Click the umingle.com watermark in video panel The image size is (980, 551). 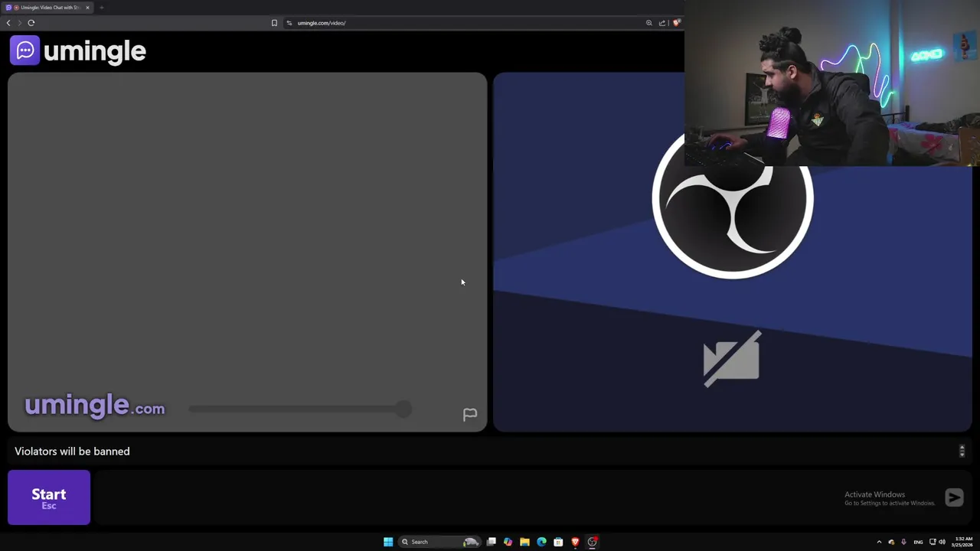coord(94,406)
